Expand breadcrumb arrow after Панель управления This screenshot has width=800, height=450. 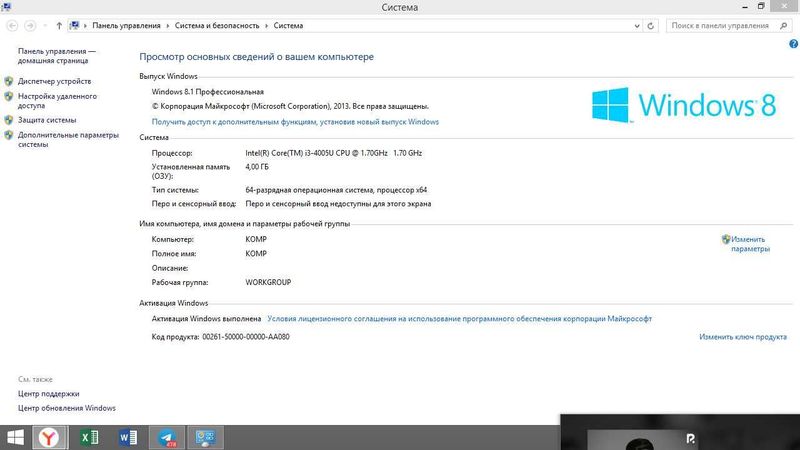click(167, 26)
